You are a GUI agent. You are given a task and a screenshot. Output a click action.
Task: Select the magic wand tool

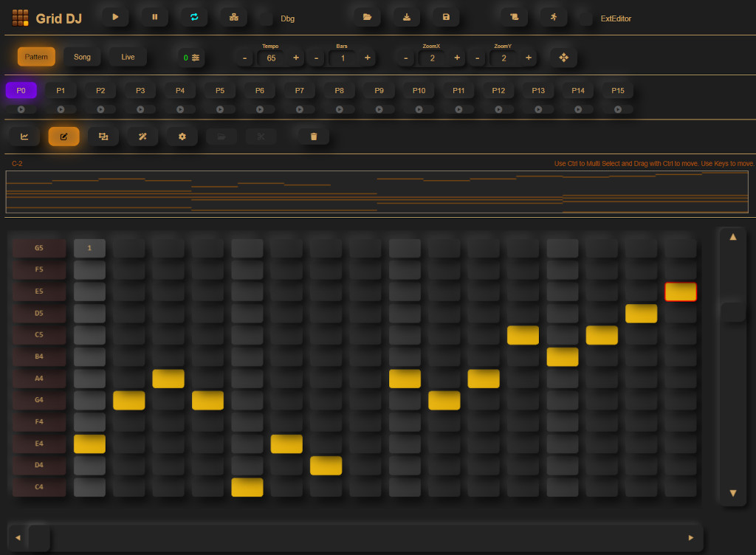142,137
